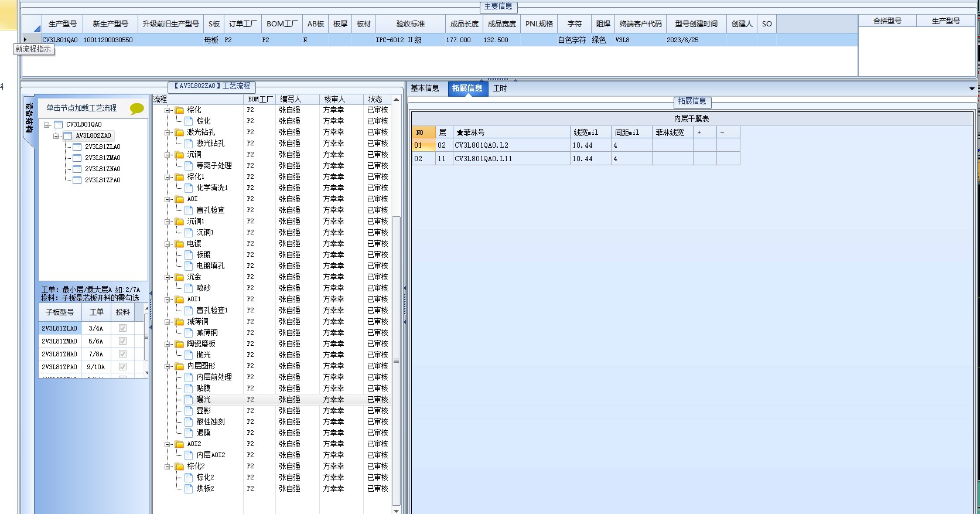Click the 烘板2 document icon
This screenshot has width=980, height=514.
point(189,489)
